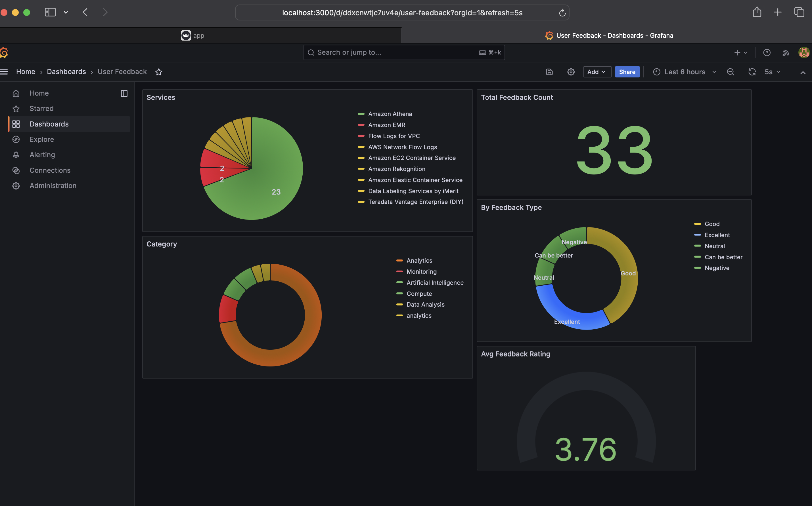This screenshot has width=812, height=506.
Task: Click the Share button
Action: pos(627,72)
